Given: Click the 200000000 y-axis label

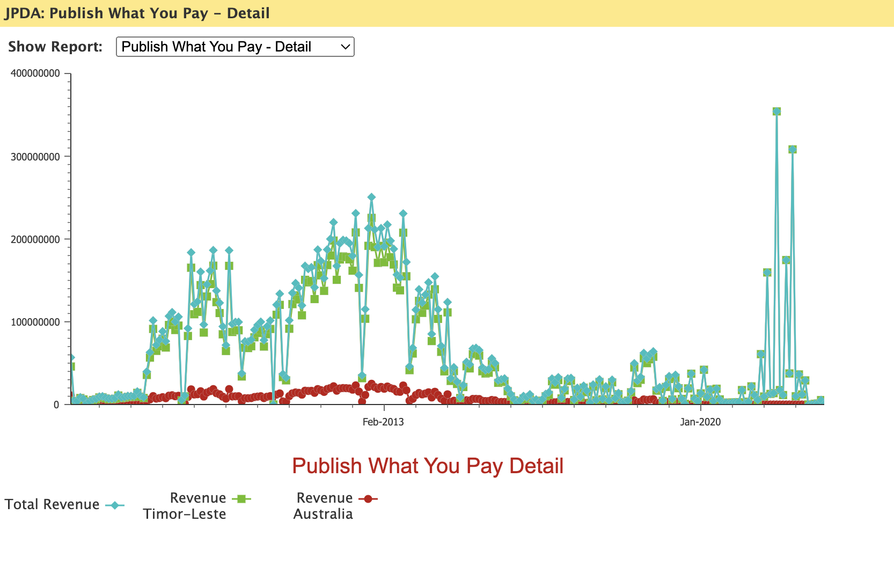Looking at the screenshot, I should 35,240.
